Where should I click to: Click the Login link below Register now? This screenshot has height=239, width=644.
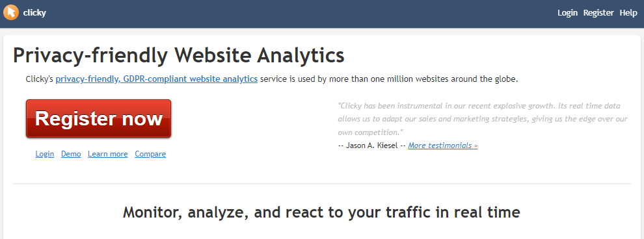[x=45, y=154]
